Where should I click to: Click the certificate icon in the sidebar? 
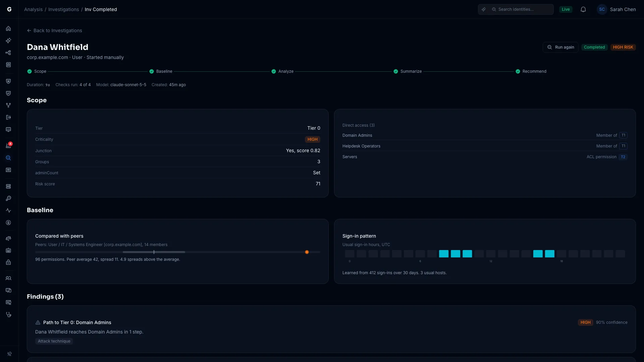[x=8, y=302]
